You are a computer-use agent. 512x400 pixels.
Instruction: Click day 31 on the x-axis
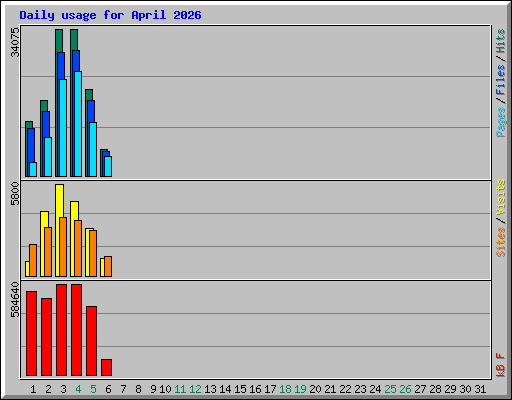click(480, 389)
